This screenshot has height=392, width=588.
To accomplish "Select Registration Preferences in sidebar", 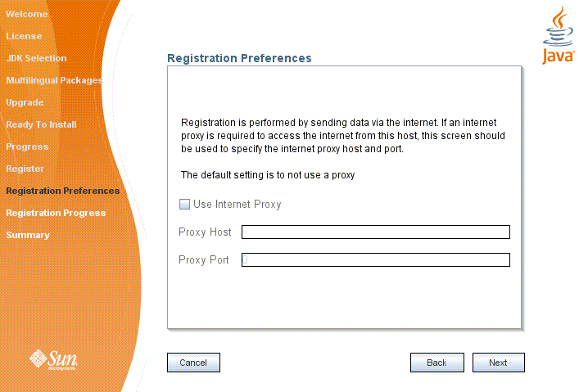I will pyautogui.click(x=62, y=191).
